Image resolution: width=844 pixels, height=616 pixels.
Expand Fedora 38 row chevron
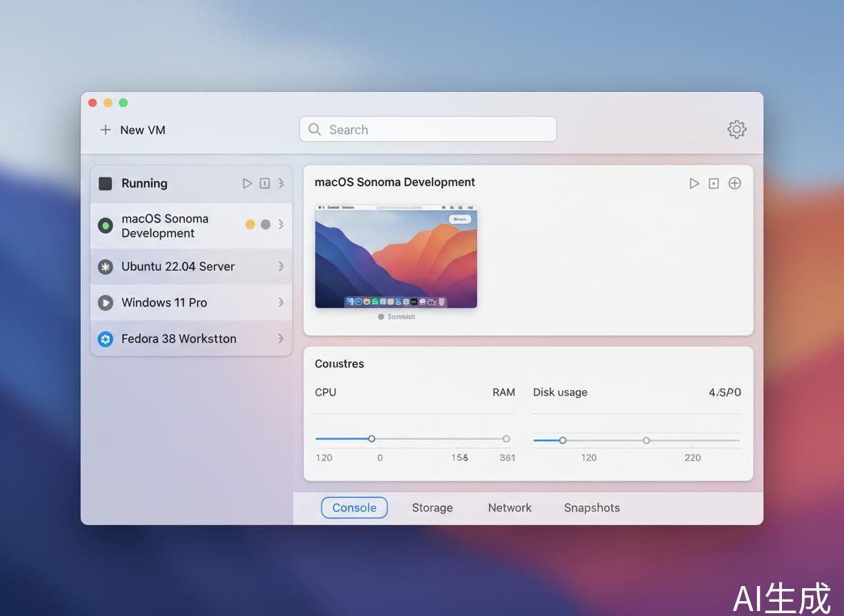[281, 339]
